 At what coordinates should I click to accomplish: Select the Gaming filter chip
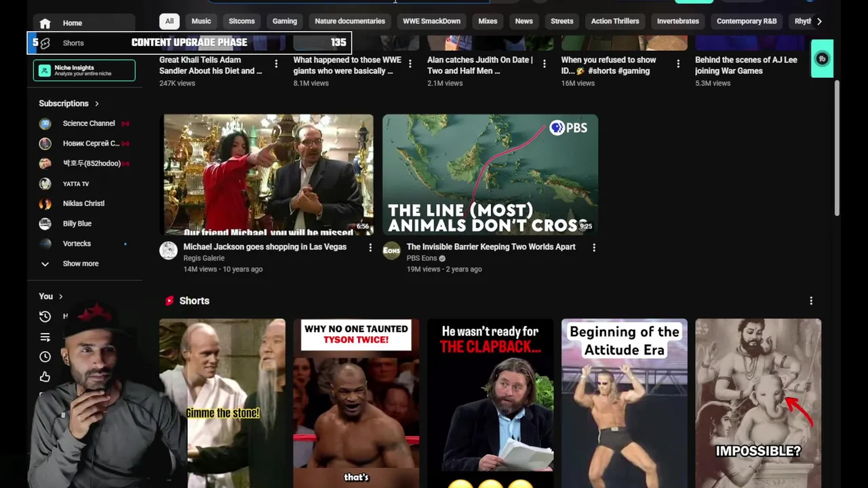click(x=285, y=21)
